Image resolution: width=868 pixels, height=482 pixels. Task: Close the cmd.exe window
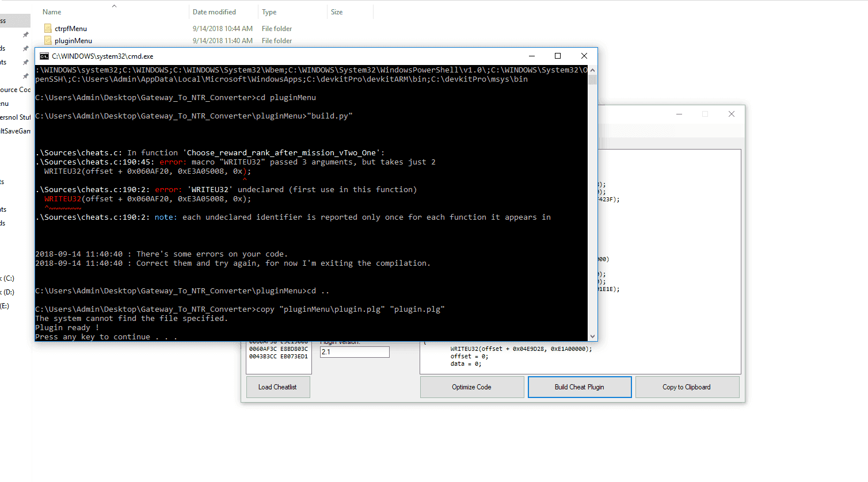point(584,56)
